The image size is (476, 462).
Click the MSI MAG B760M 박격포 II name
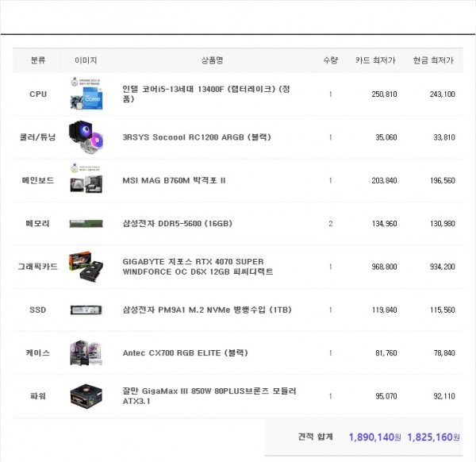pyautogui.click(x=174, y=180)
